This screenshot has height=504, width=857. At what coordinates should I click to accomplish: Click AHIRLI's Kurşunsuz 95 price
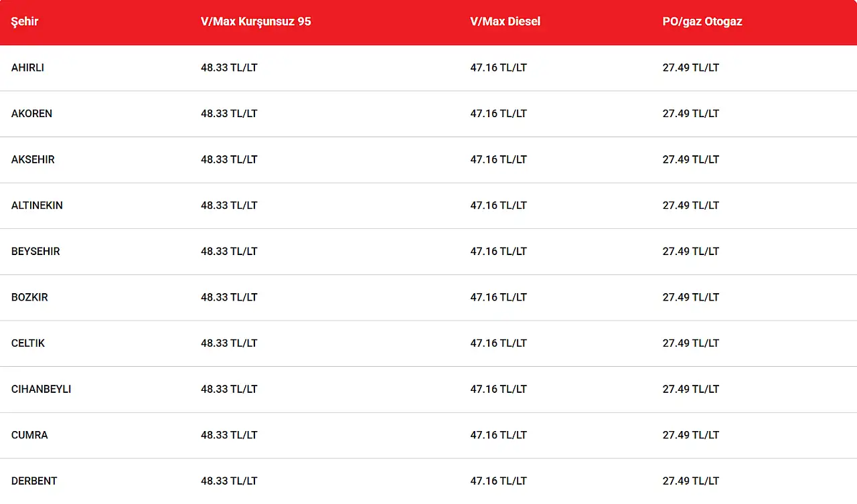pos(229,68)
